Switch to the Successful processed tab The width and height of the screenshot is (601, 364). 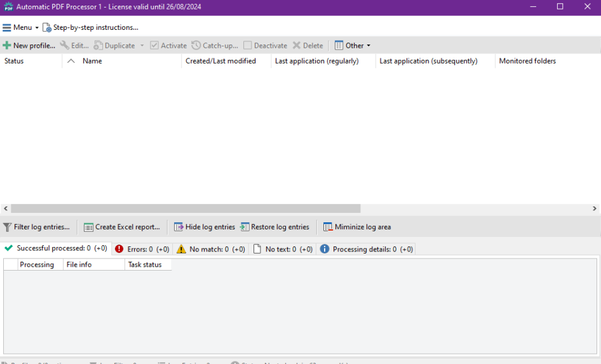(56, 248)
